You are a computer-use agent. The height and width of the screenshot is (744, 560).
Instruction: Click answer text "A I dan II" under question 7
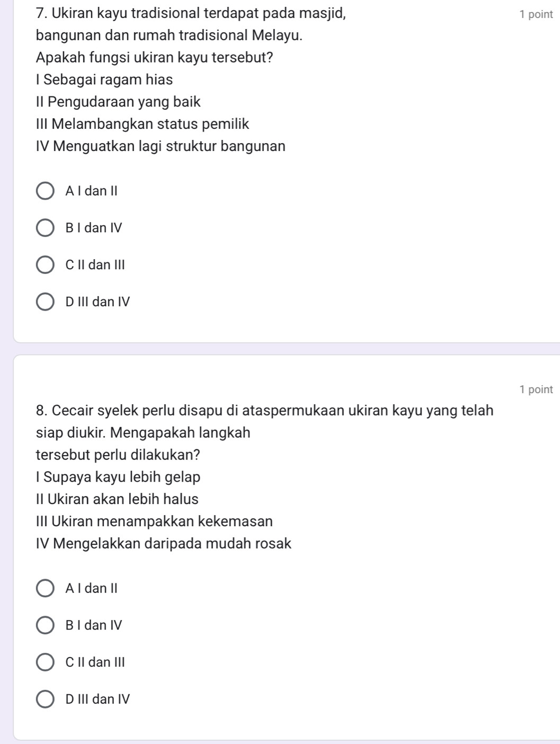click(91, 191)
